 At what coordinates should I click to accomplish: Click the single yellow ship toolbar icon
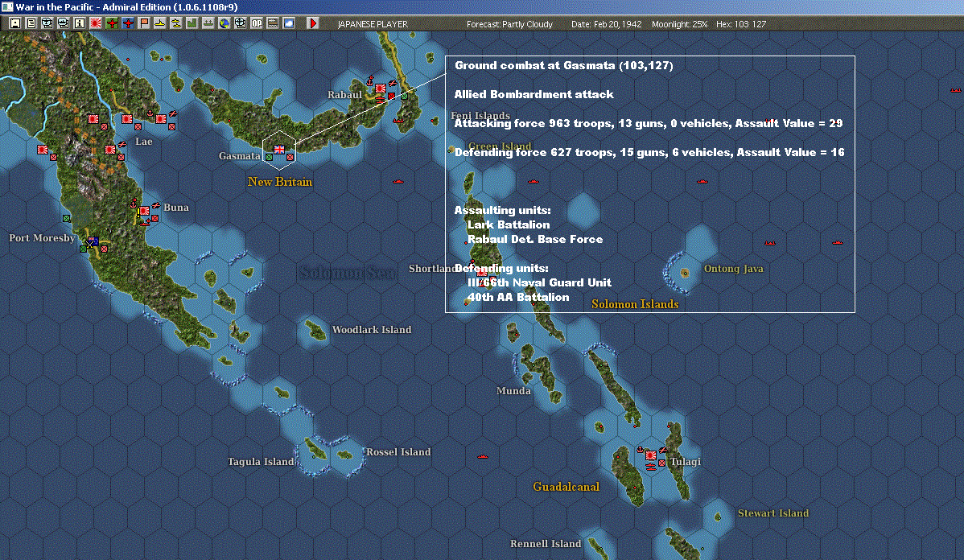[x=160, y=23]
